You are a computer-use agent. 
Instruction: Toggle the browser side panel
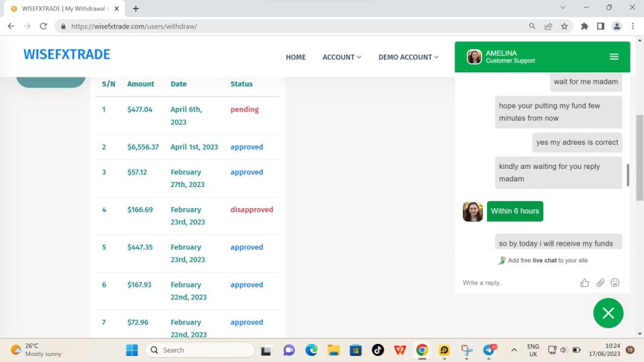point(601,27)
